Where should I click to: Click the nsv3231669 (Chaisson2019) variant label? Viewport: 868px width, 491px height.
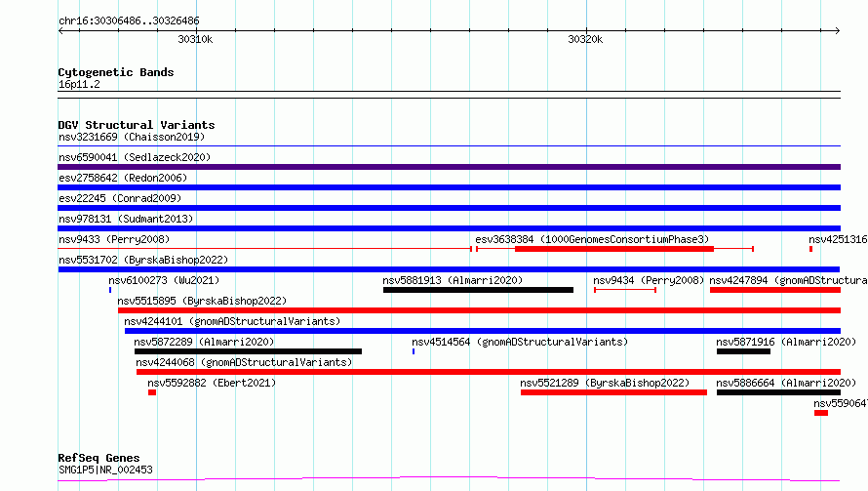pyautogui.click(x=132, y=137)
